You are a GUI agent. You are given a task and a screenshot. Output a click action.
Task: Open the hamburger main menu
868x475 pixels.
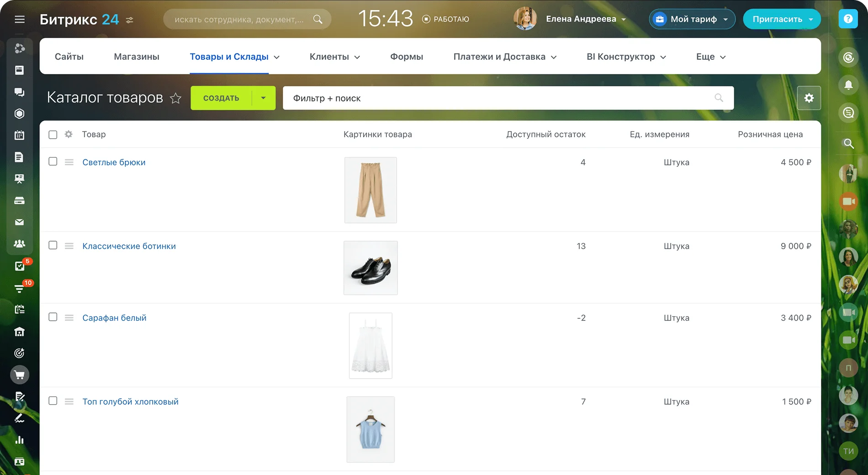click(x=19, y=19)
